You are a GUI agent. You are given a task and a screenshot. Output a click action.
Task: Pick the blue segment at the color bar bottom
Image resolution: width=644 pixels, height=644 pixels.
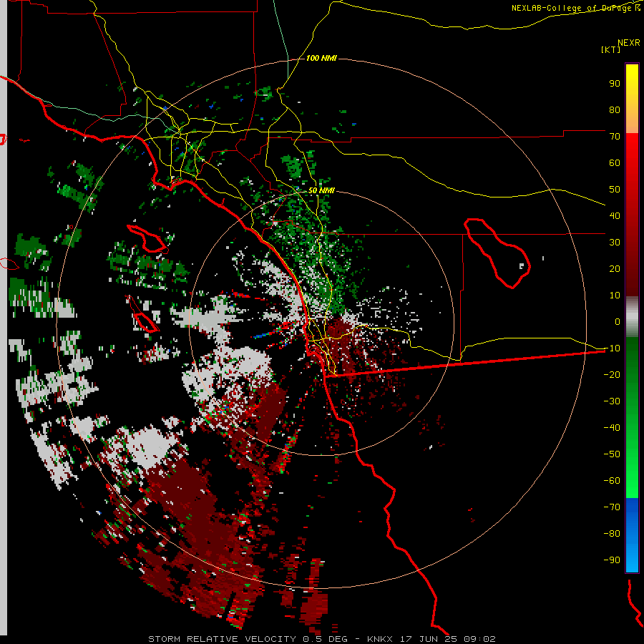coord(632,535)
